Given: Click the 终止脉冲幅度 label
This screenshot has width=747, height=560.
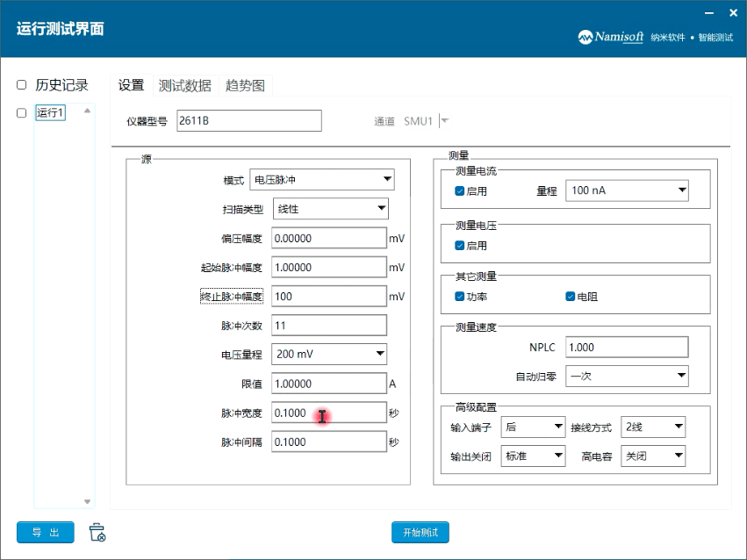Looking at the screenshot, I should pos(232,297).
